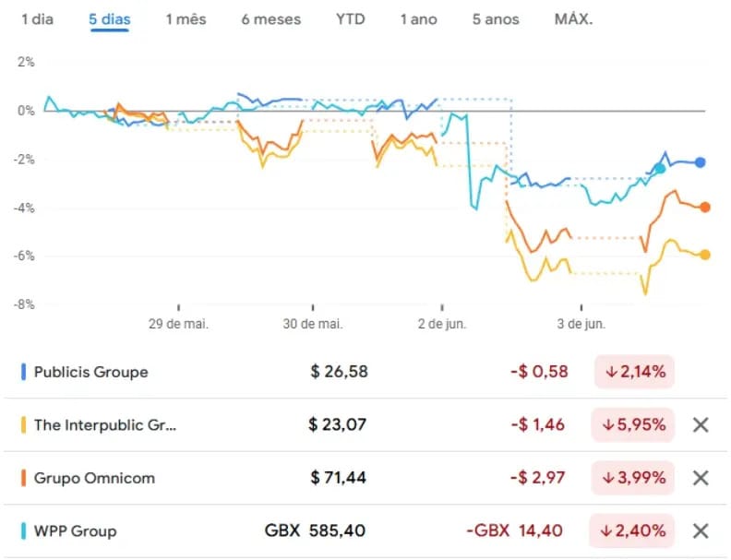
Task: Switch to the 1 mês range
Action: click(186, 19)
